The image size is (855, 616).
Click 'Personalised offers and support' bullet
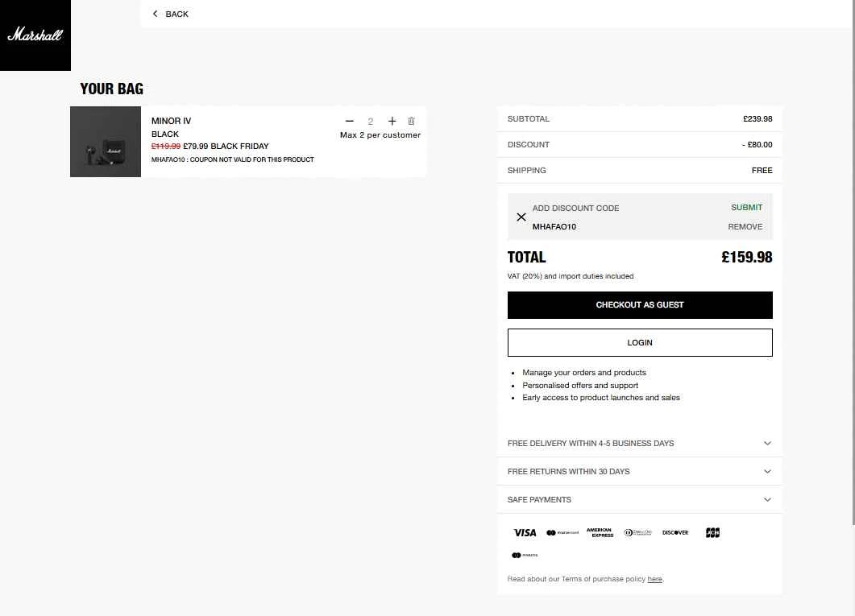click(x=580, y=385)
